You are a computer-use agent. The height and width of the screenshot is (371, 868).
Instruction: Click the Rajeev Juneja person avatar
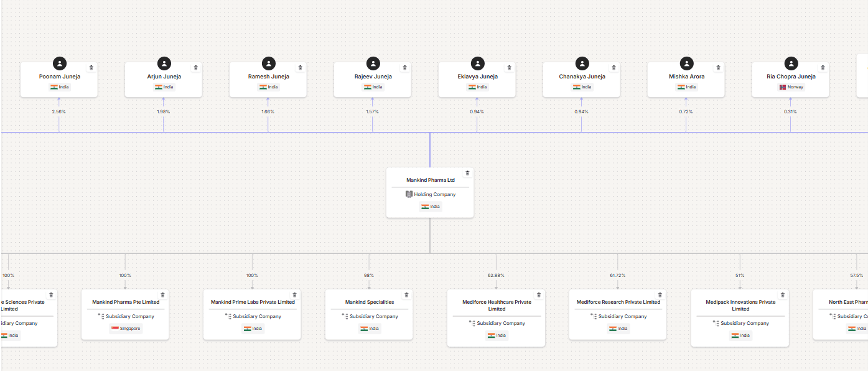point(373,63)
